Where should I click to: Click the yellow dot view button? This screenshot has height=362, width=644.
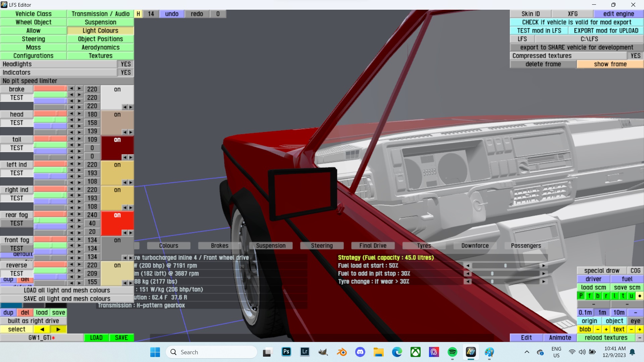pyautogui.click(x=639, y=296)
